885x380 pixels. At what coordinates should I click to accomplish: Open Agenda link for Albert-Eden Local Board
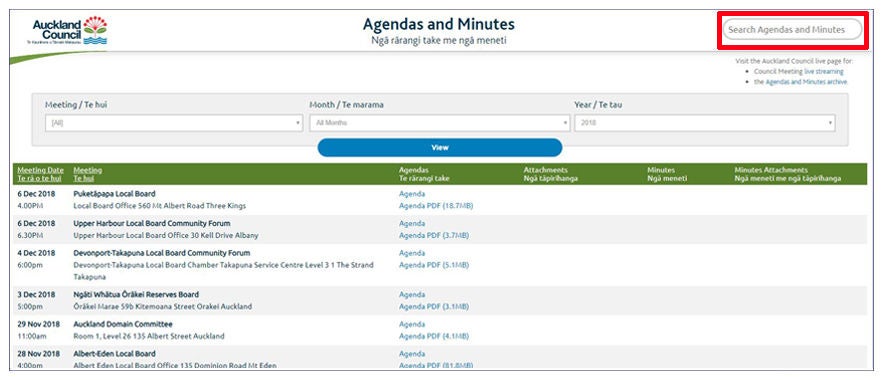[x=412, y=354]
